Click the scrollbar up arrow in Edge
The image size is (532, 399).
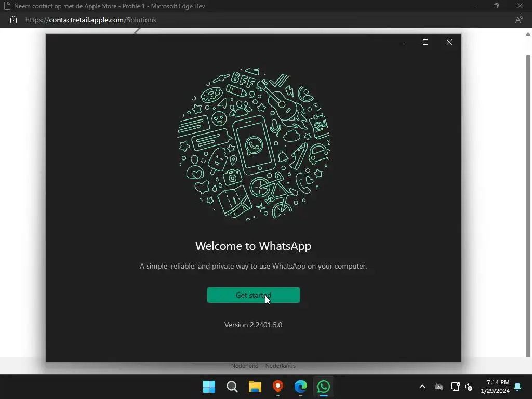528,34
